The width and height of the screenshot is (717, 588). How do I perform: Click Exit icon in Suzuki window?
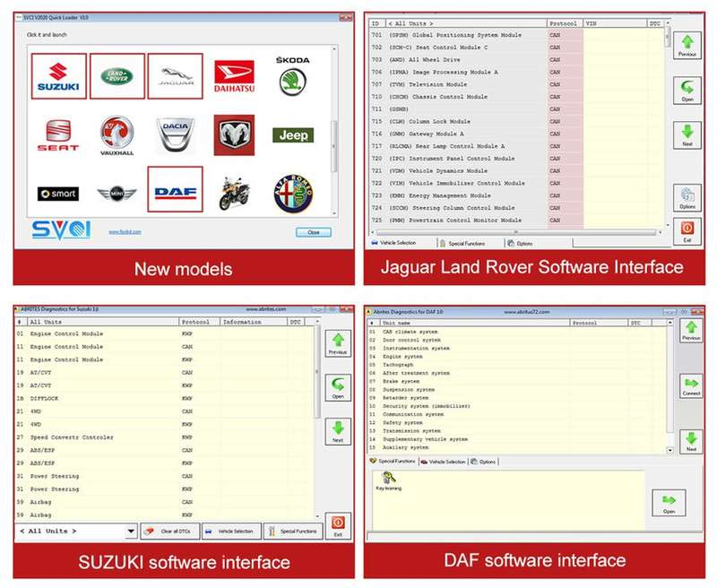coord(338,526)
